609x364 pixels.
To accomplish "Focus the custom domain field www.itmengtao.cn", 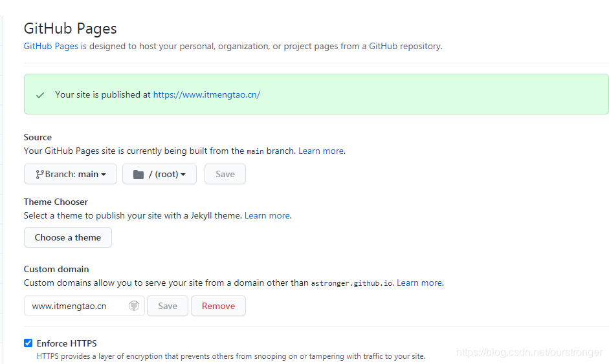I will [x=84, y=306].
